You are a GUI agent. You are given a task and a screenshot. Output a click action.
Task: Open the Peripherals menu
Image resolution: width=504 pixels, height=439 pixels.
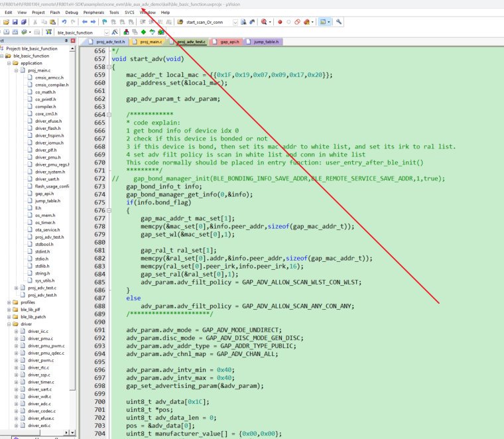point(94,12)
